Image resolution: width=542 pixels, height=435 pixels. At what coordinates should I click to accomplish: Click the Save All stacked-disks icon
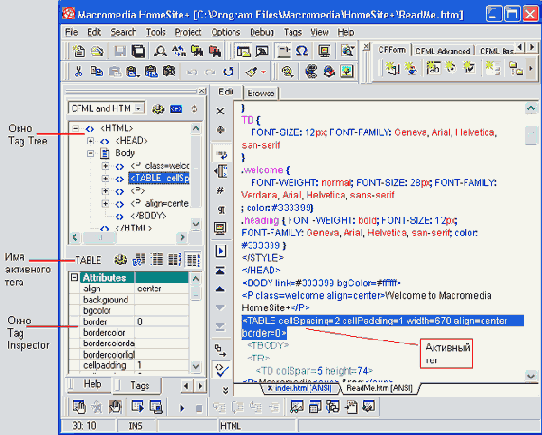(x=139, y=51)
